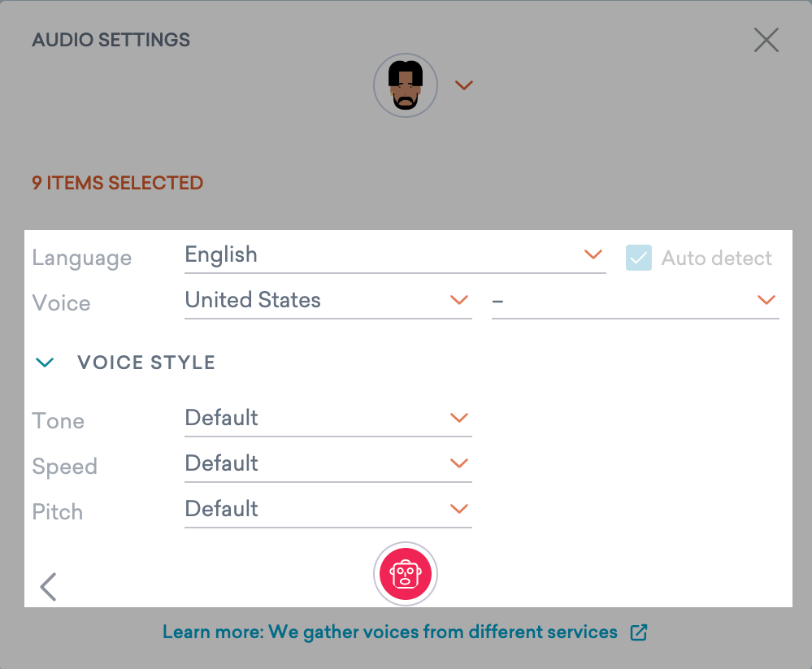
Task: Collapse the VOICE STYLE section
Action: tap(46, 362)
